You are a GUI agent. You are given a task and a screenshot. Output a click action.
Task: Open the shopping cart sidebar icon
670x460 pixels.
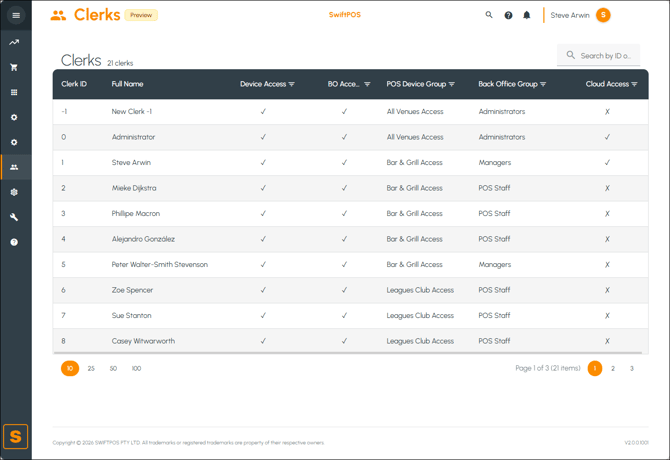(x=14, y=67)
